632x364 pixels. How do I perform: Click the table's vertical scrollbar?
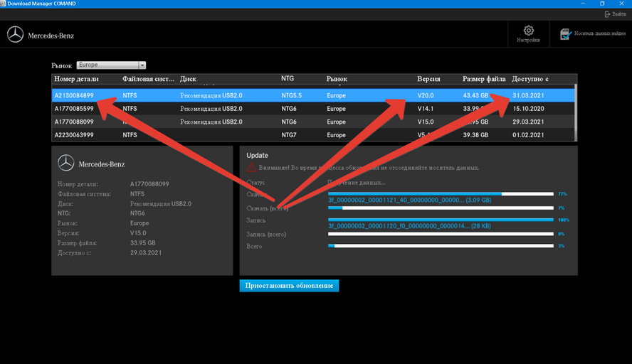pyautogui.click(x=576, y=113)
